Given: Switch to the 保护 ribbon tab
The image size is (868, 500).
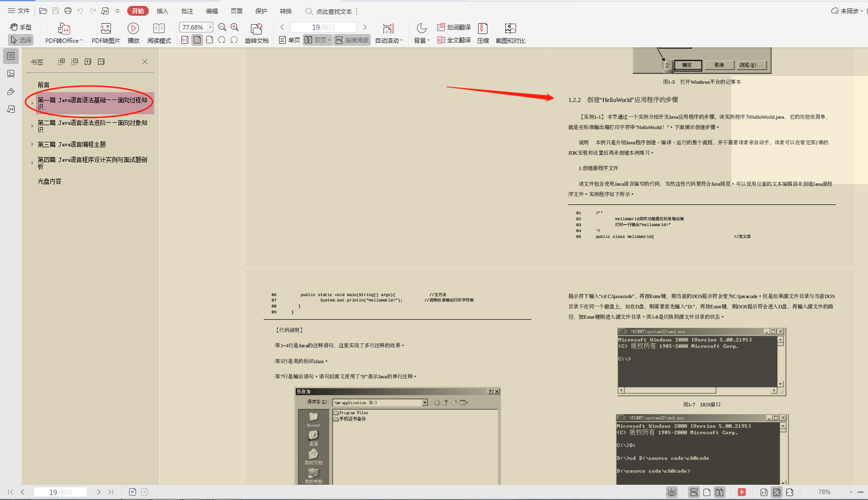Looking at the screenshot, I should 261,11.
